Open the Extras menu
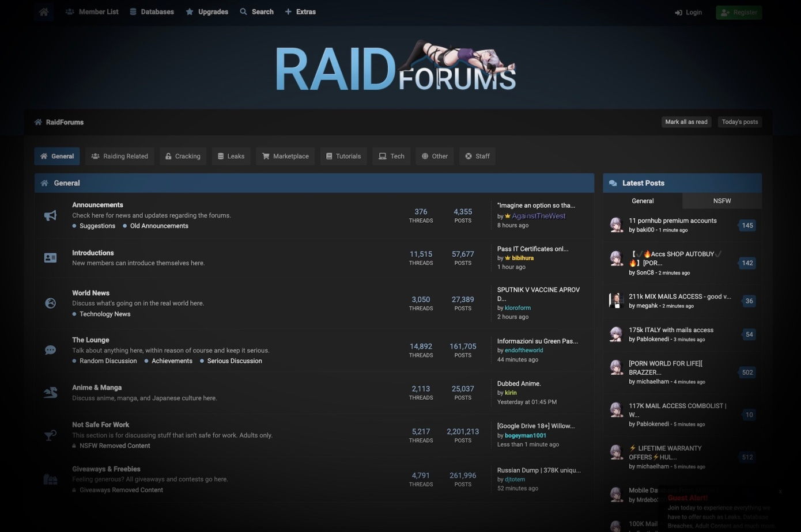 click(x=300, y=12)
